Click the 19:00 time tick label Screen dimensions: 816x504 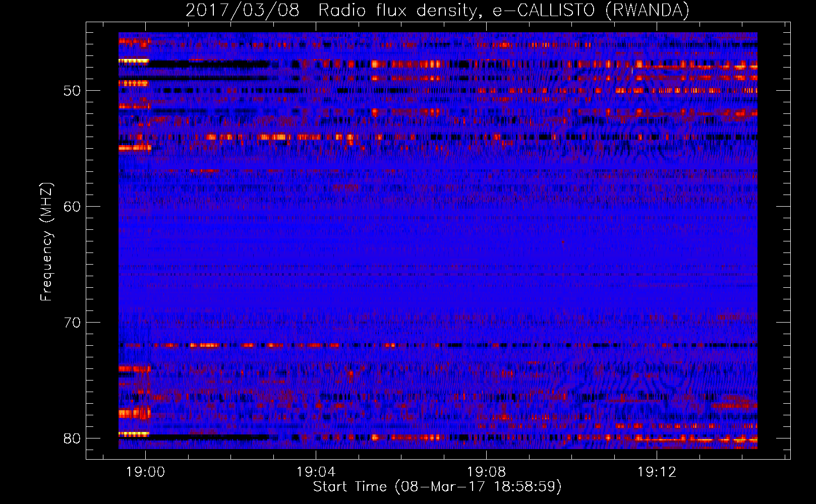pos(146,472)
